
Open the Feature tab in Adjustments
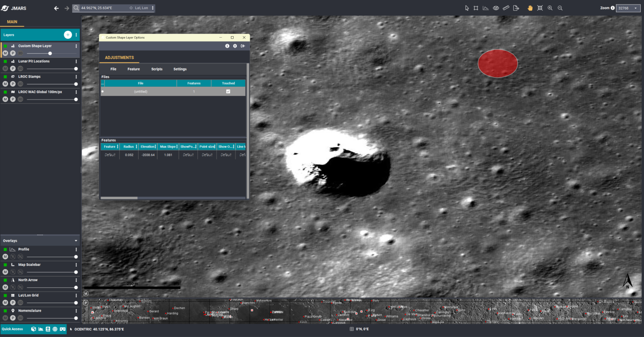[133, 69]
